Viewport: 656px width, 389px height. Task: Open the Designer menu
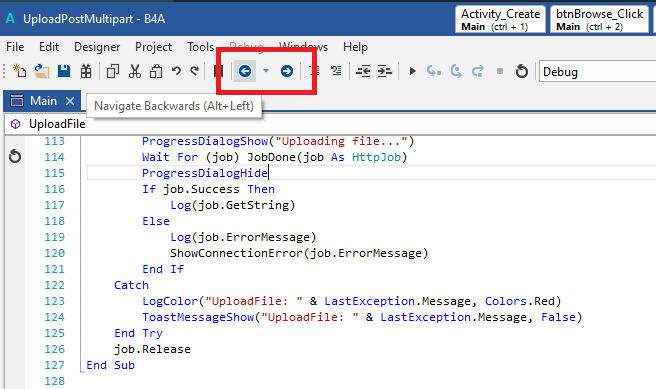[97, 47]
